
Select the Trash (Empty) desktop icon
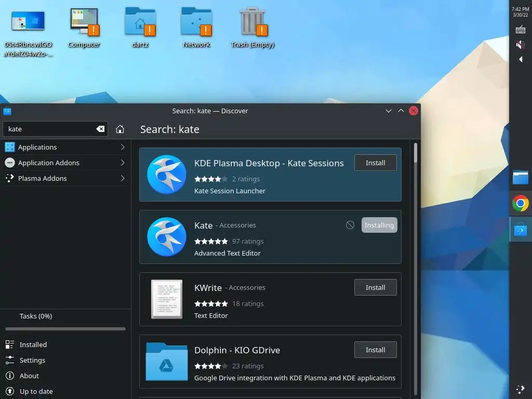click(252, 29)
